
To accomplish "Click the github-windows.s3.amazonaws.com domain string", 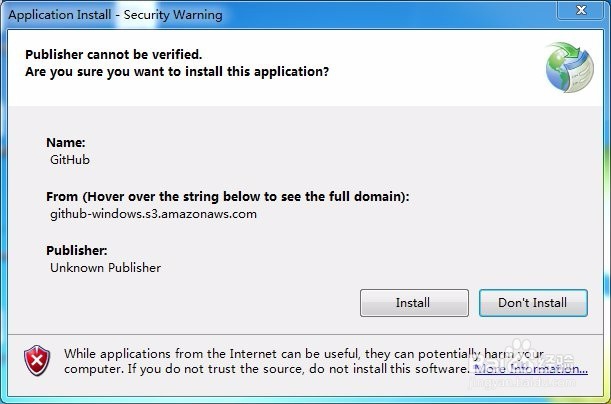I will [153, 213].
